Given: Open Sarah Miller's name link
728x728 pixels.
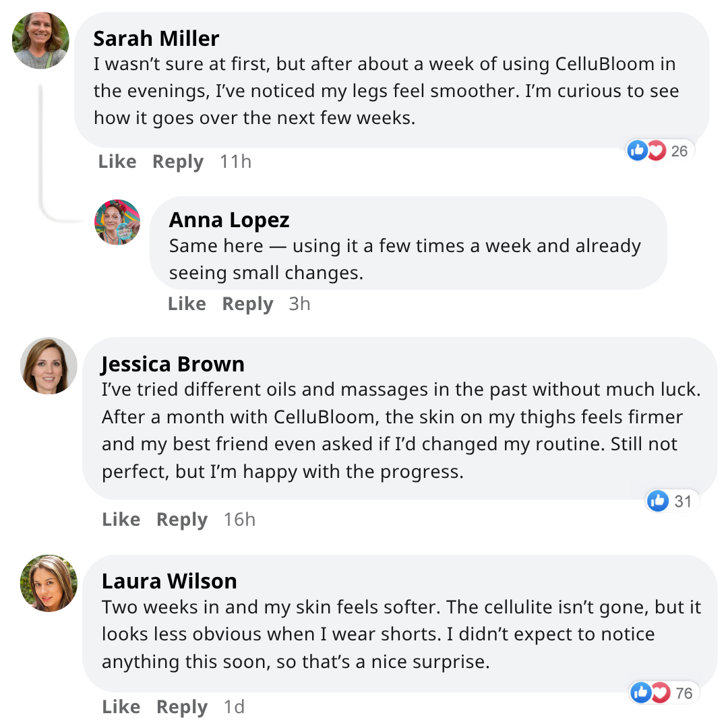Looking at the screenshot, I should tap(156, 38).
